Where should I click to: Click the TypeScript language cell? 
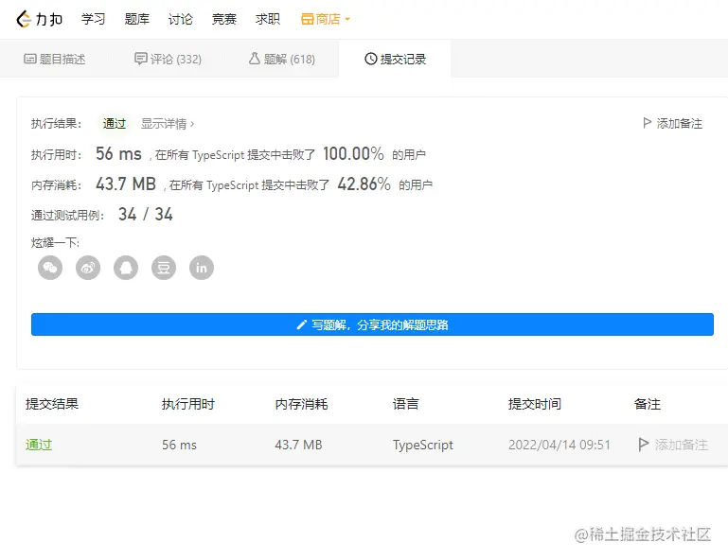pos(423,445)
